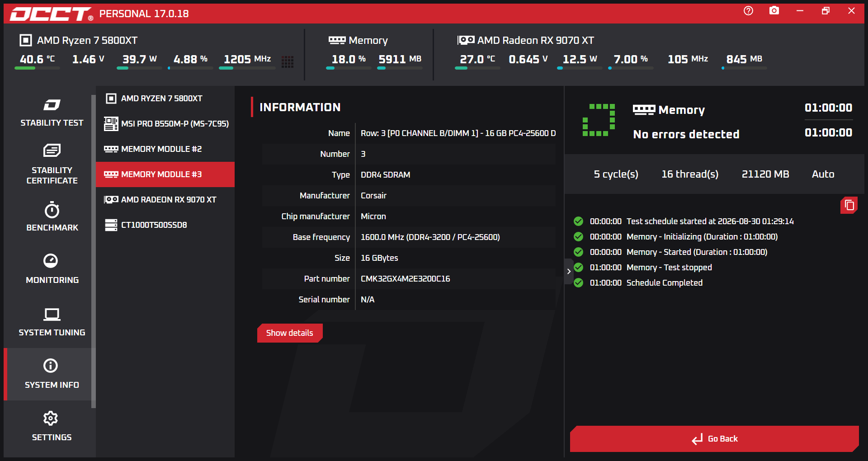Click the CPU cores grid icon
Image resolution: width=868 pixels, height=461 pixels.
pyautogui.click(x=288, y=62)
